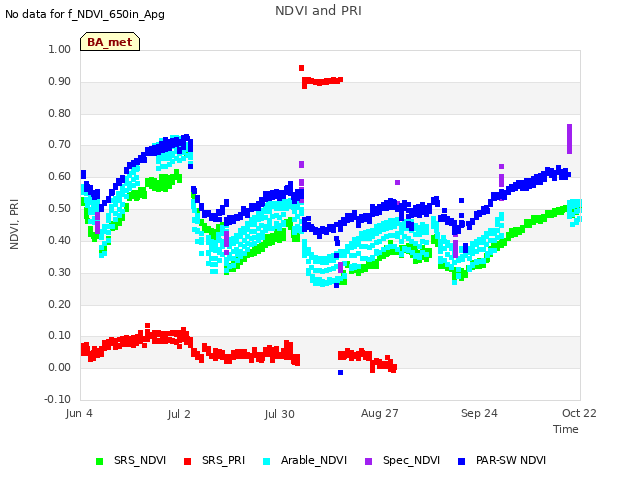Click the blue PAR-SW NDVI legend swatch

click(x=462, y=461)
